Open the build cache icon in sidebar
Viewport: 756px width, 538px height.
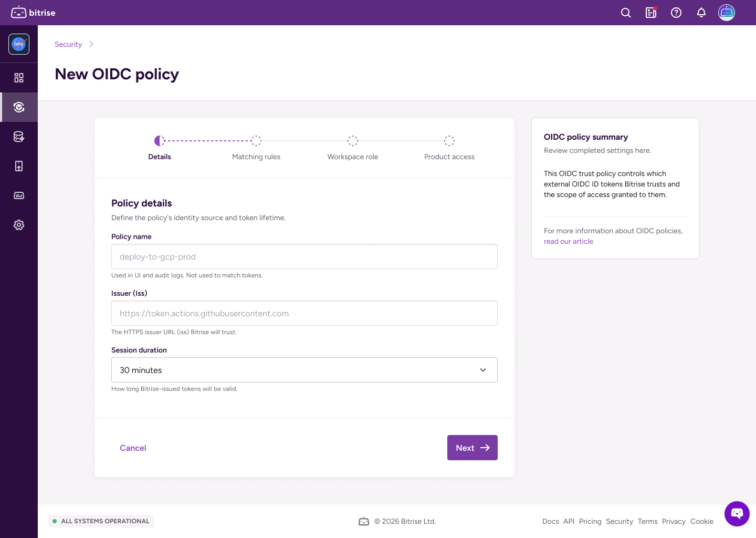coord(19,136)
